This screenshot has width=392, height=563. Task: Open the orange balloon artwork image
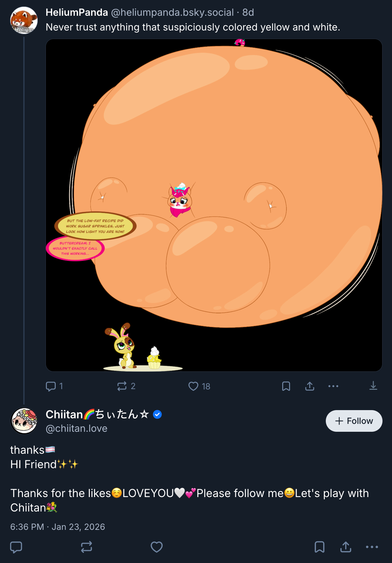(214, 205)
